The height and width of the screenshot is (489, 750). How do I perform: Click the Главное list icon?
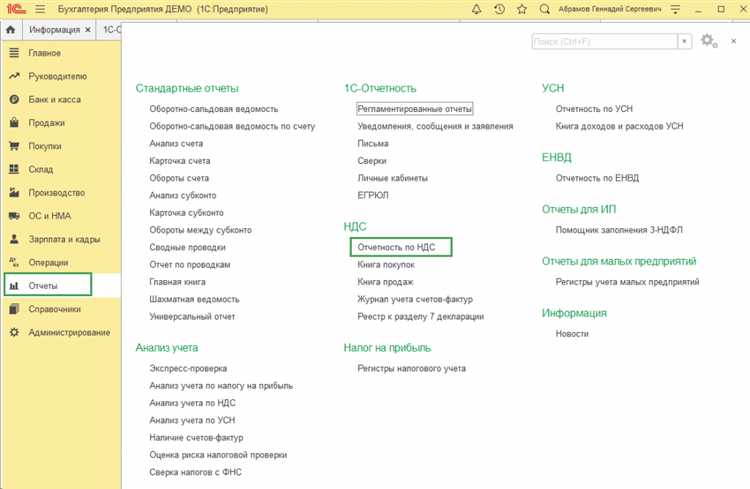click(14, 53)
